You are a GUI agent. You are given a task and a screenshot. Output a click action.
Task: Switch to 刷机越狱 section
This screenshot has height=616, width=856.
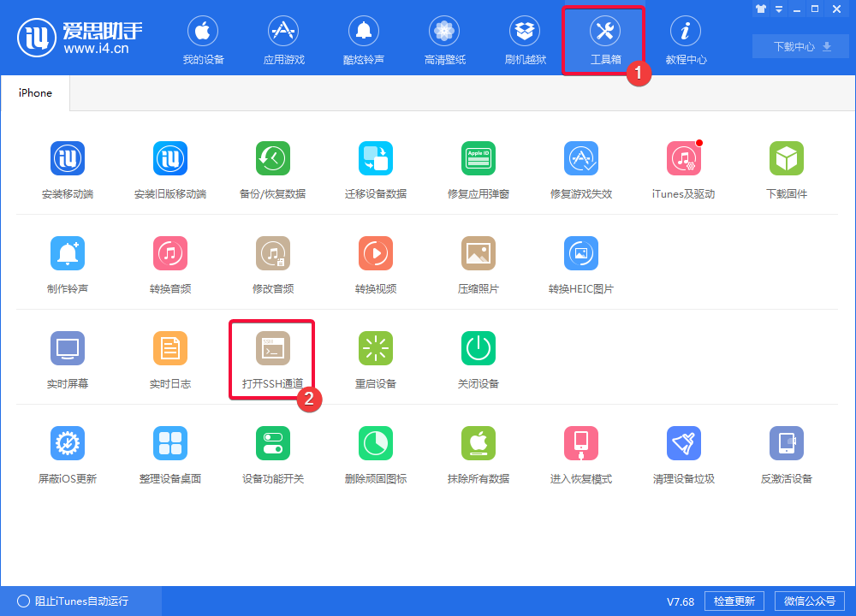(x=526, y=40)
